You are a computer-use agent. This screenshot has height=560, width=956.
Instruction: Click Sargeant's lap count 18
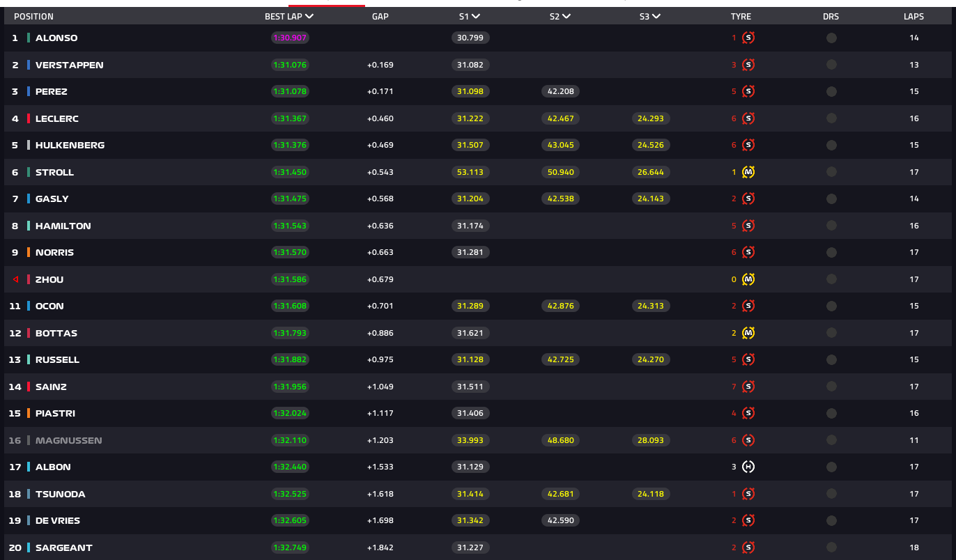(914, 547)
